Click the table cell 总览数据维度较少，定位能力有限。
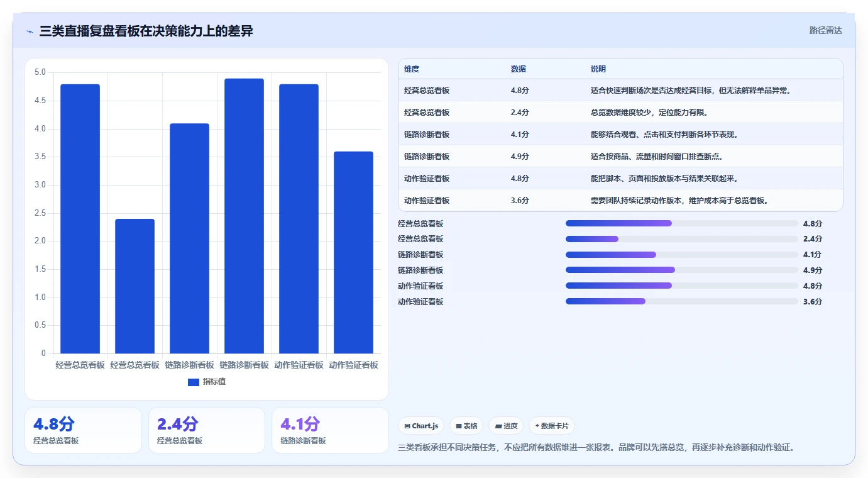Image resolution: width=868 pixels, height=478 pixels. pyautogui.click(x=650, y=113)
